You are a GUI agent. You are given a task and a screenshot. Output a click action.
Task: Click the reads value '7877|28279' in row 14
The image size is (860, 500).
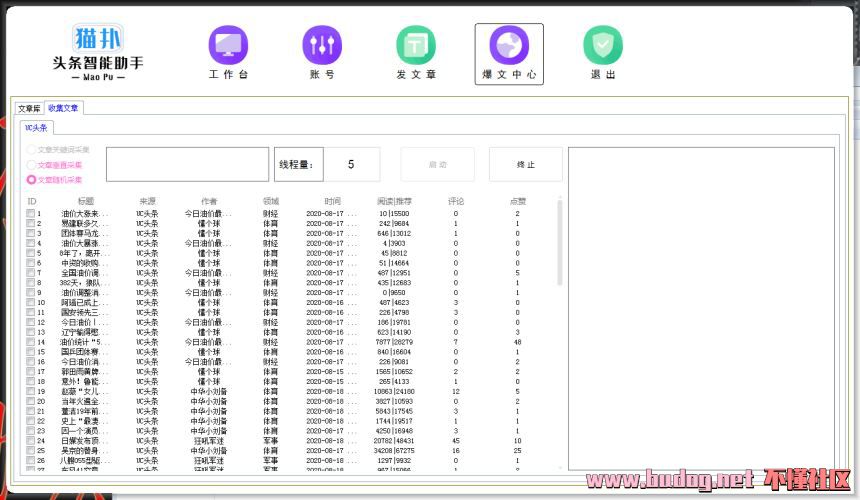click(x=394, y=342)
